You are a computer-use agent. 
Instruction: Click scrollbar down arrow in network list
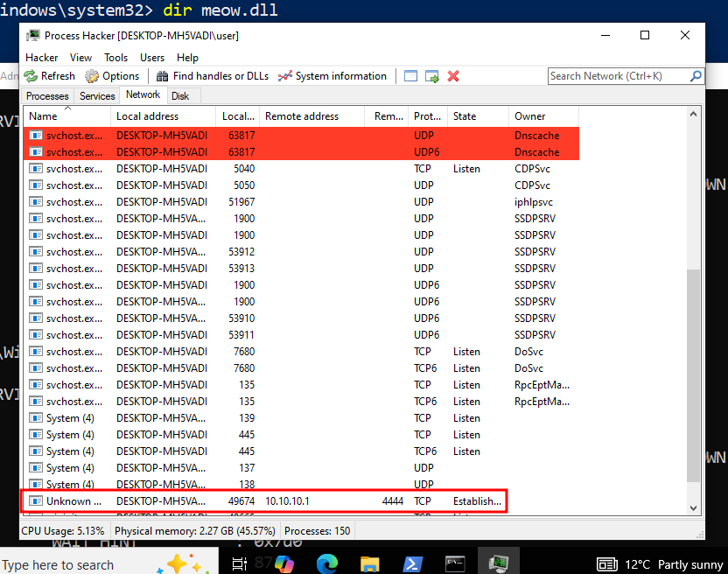pos(693,508)
